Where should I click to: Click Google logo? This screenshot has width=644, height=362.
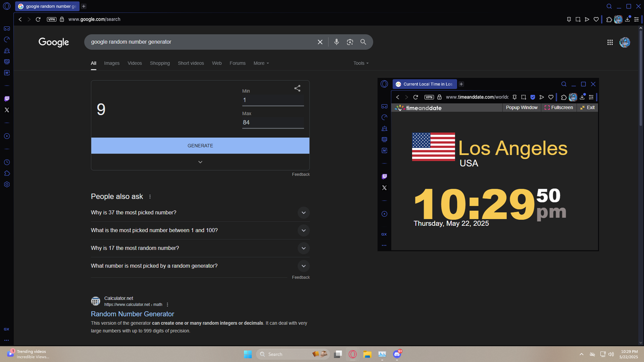[x=54, y=42]
